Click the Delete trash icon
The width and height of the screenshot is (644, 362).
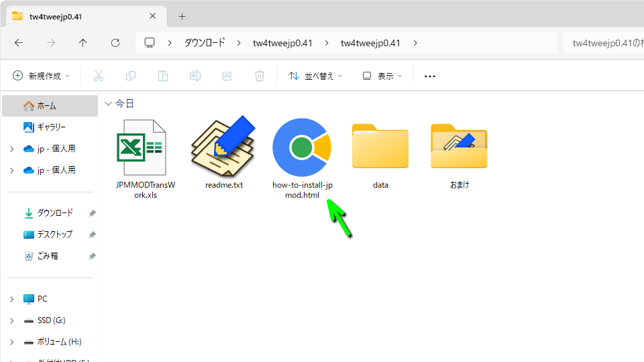click(x=260, y=76)
